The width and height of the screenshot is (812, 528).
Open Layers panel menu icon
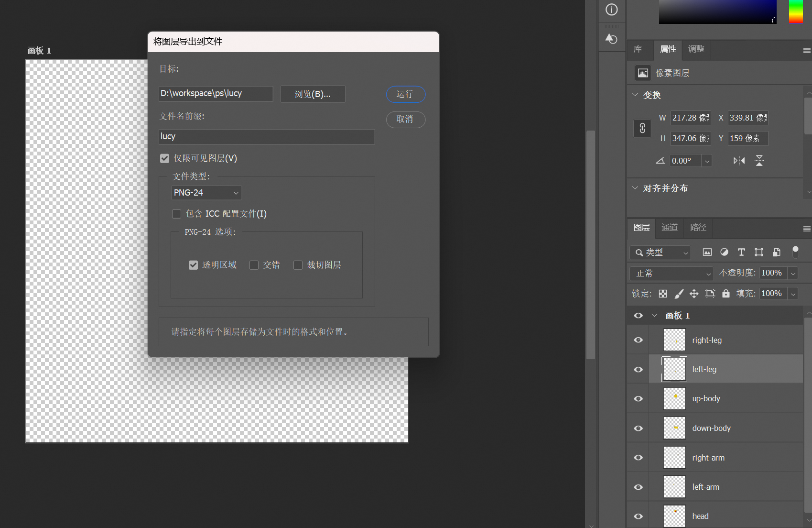(x=807, y=229)
